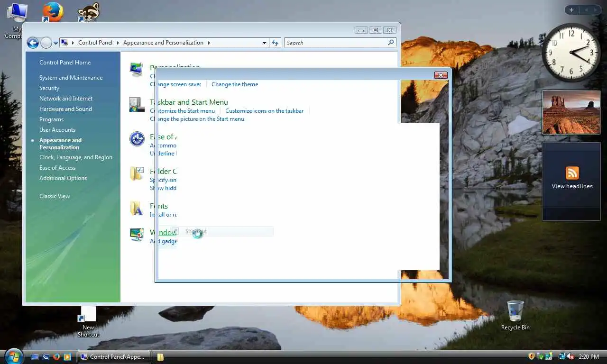607x364 pixels.
Task: Select the Control Panel breadcrumb segment
Action: 95,43
